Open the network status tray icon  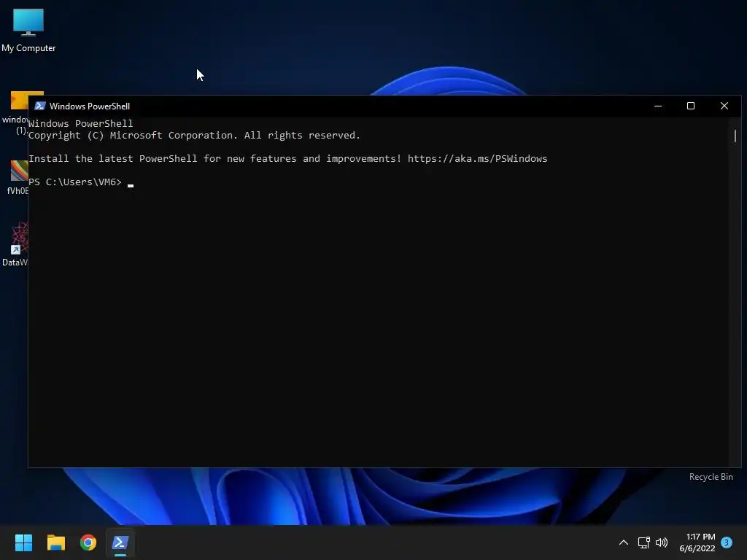coord(643,542)
